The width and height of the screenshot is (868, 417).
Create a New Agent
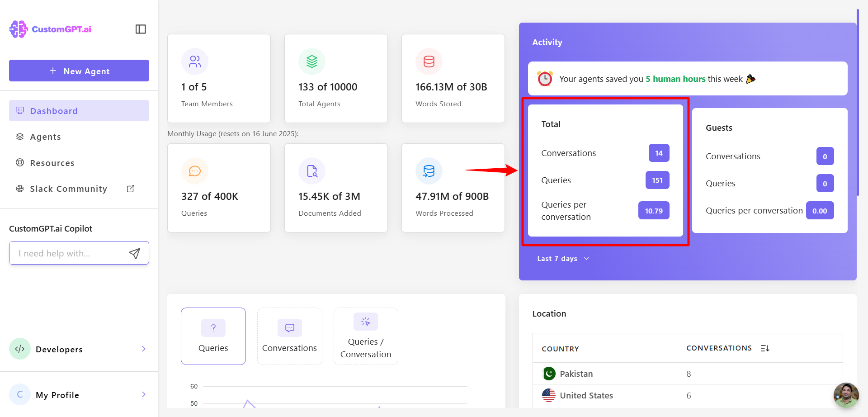pyautogui.click(x=79, y=71)
